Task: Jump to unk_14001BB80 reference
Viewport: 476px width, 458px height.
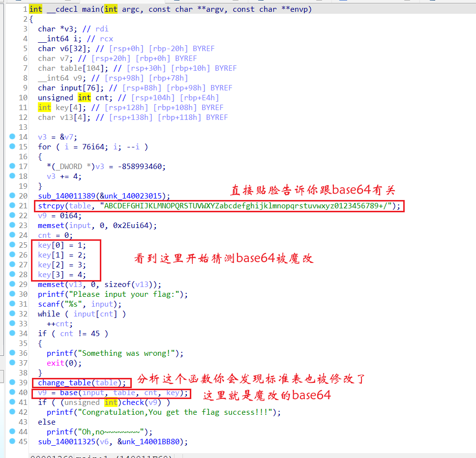Action: (151, 442)
